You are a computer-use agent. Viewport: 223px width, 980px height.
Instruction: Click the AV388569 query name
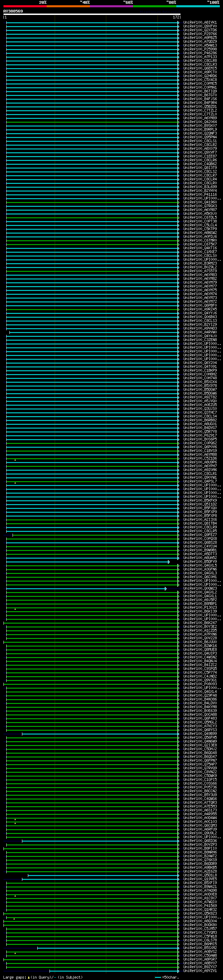point(13,11)
